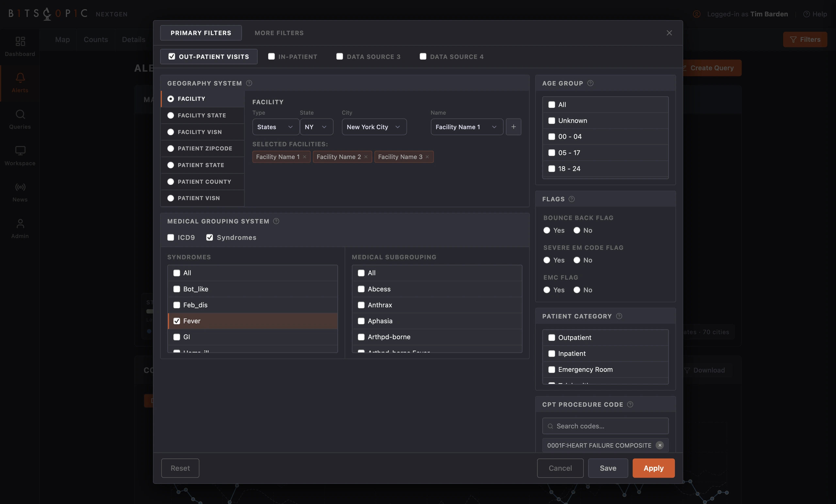Click the Cancel button
This screenshot has height=504, width=836.
click(560, 468)
